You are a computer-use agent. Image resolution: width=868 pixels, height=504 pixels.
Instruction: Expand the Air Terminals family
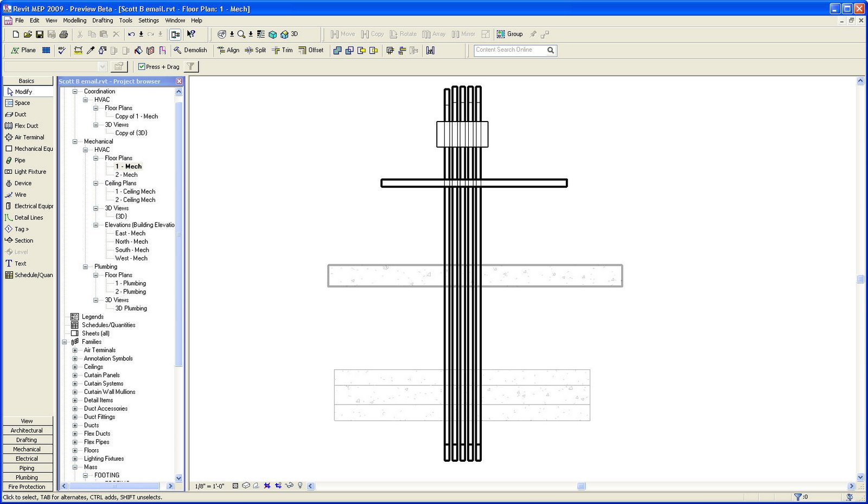click(75, 350)
